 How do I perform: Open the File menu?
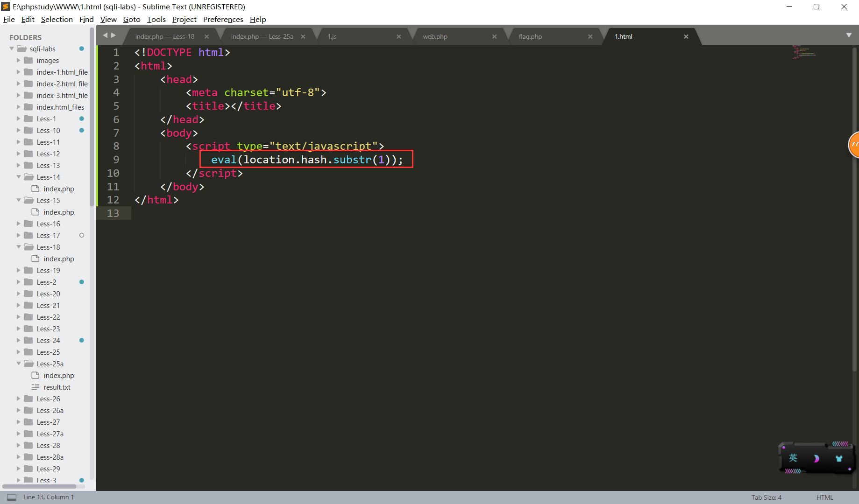coord(9,20)
